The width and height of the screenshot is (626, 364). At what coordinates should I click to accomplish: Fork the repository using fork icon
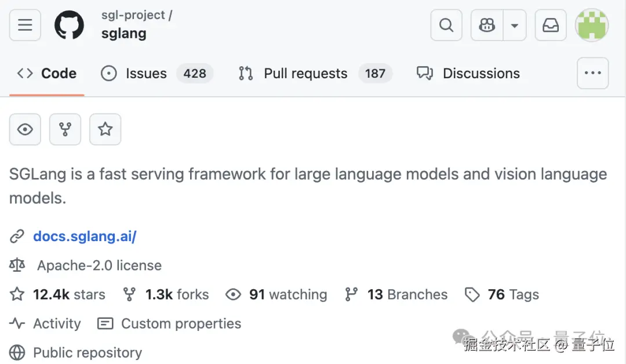coord(65,129)
